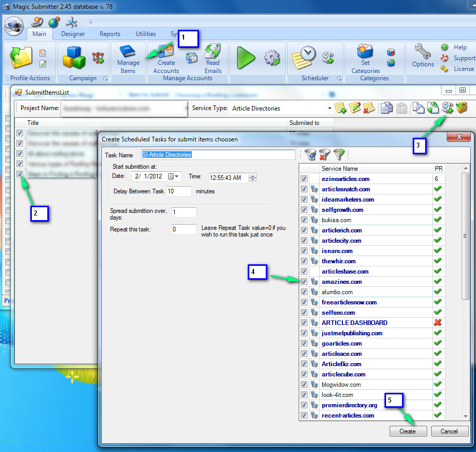Toggle the recent-articles.com checkbox
The height and width of the screenshot is (452, 476).
pos(304,415)
